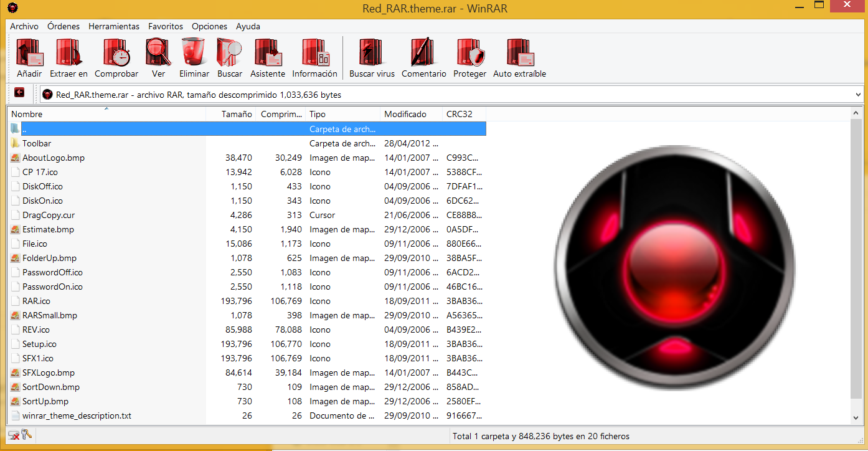This screenshot has width=868, height=451.
Task: Click the Toolbar folder icon
Action: pos(16,143)
